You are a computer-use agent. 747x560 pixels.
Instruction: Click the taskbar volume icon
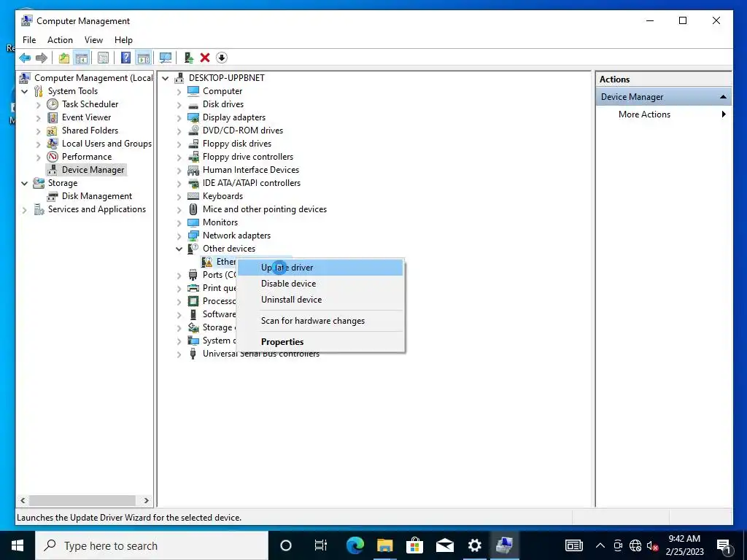pyautogui.click(x=653, y=545)
